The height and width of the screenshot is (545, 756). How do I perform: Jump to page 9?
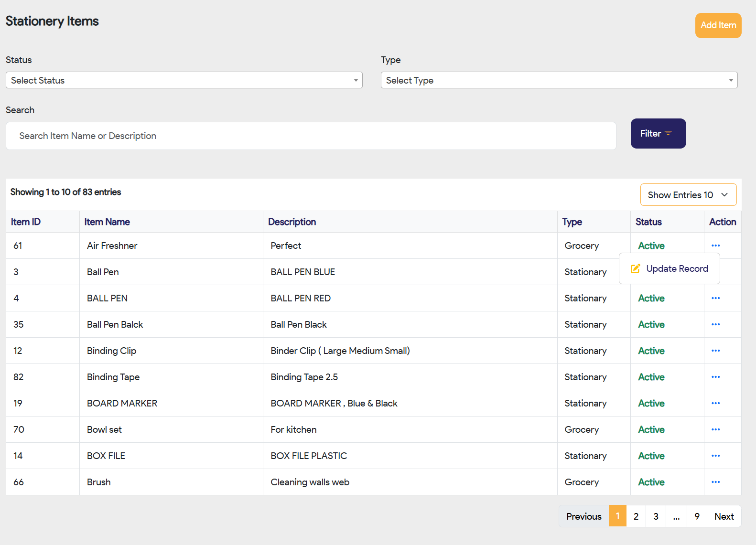point(697,516)
